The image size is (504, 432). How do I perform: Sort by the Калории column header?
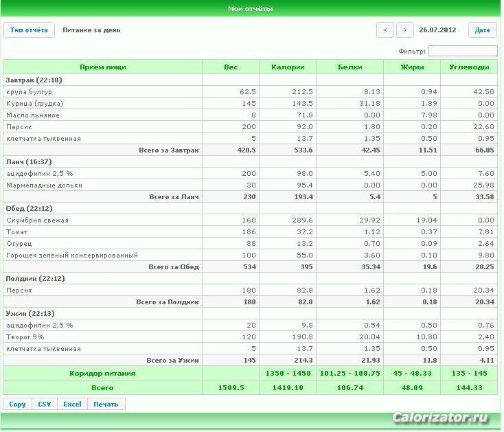click(x=288, y=67)
